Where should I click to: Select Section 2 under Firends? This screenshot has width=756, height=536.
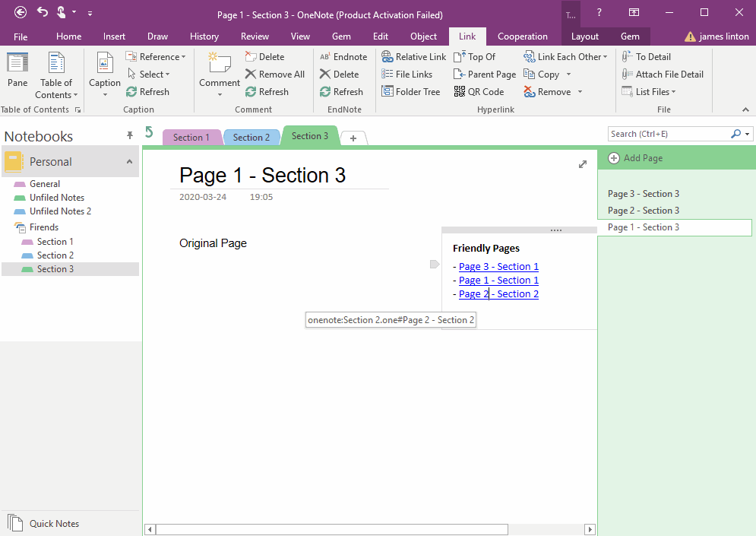pos(55,255)
